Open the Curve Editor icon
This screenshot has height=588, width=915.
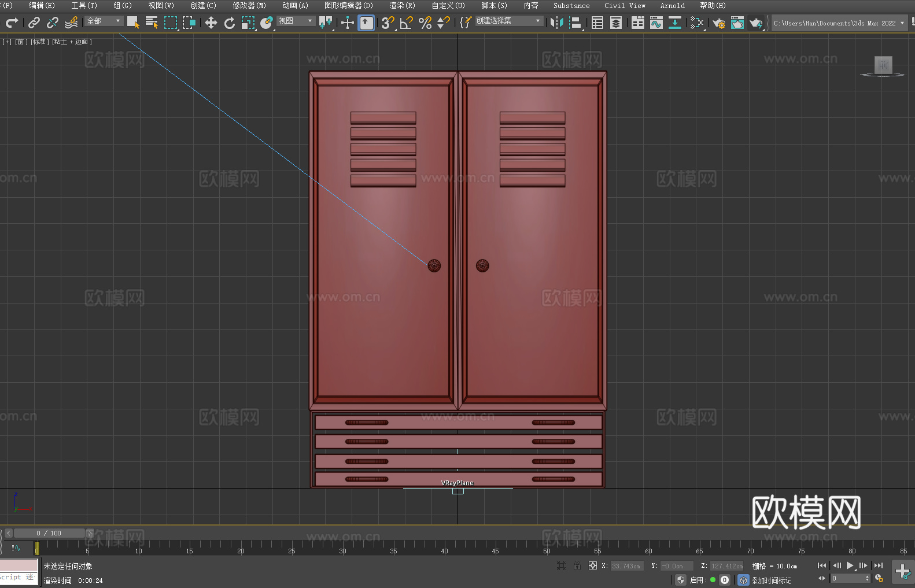pyautogui.click(x=656, y=23)
